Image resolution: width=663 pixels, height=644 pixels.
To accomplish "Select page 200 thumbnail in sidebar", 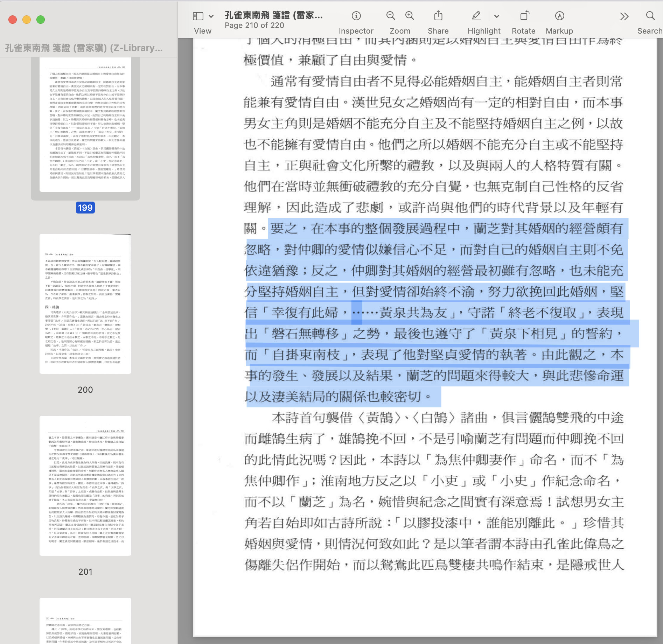I will tap(85, 303).
